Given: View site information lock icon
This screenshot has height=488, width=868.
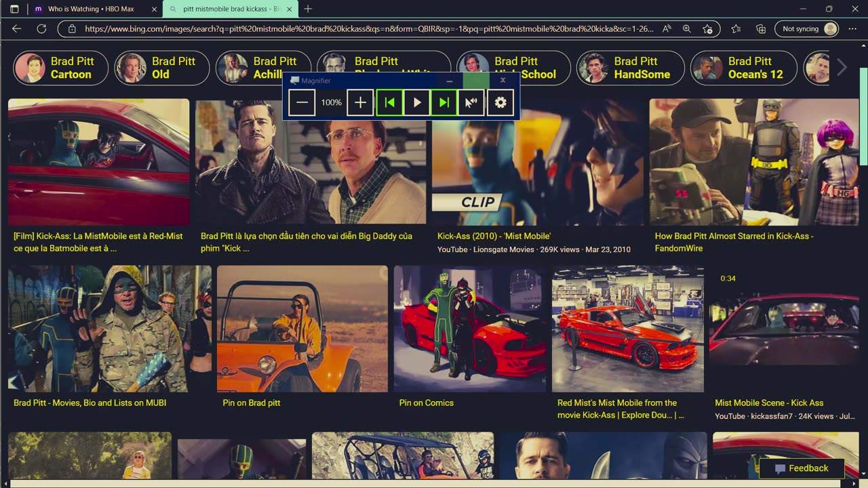Looking at the screenshot, I should pos(71,29).
